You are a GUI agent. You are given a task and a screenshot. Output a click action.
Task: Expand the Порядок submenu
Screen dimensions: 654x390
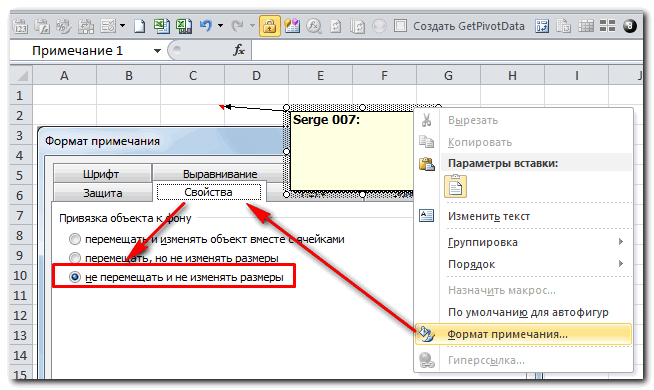point(524,264)
